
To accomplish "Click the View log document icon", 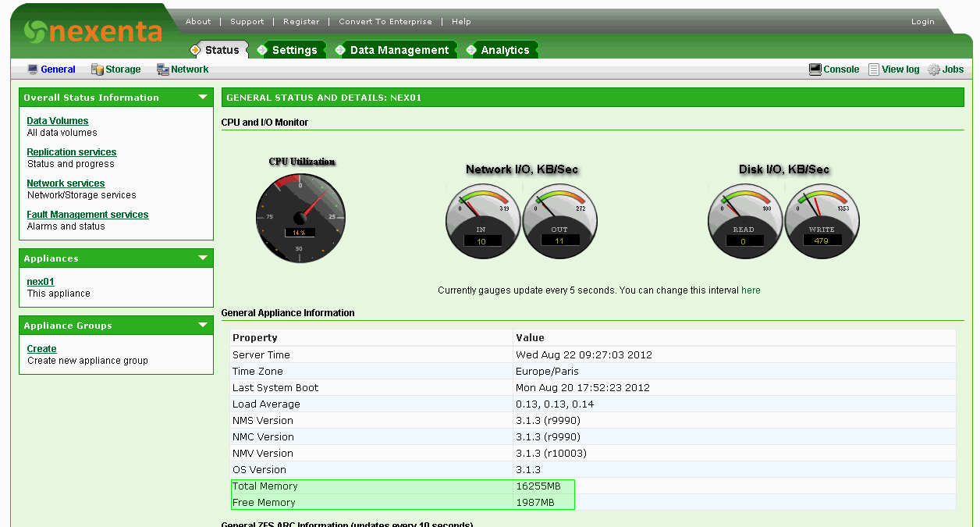I will (874, 69).
